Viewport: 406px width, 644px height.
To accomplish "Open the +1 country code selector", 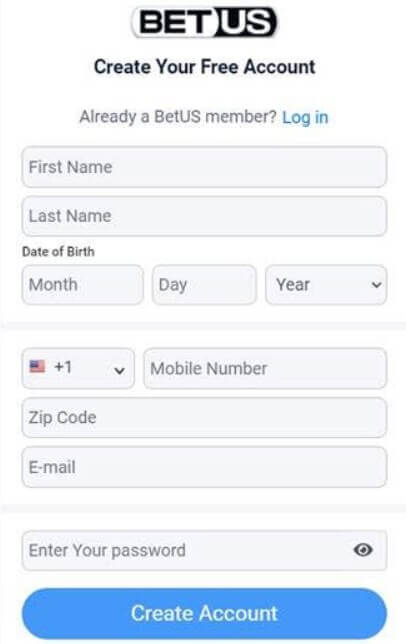I will 78,368.
